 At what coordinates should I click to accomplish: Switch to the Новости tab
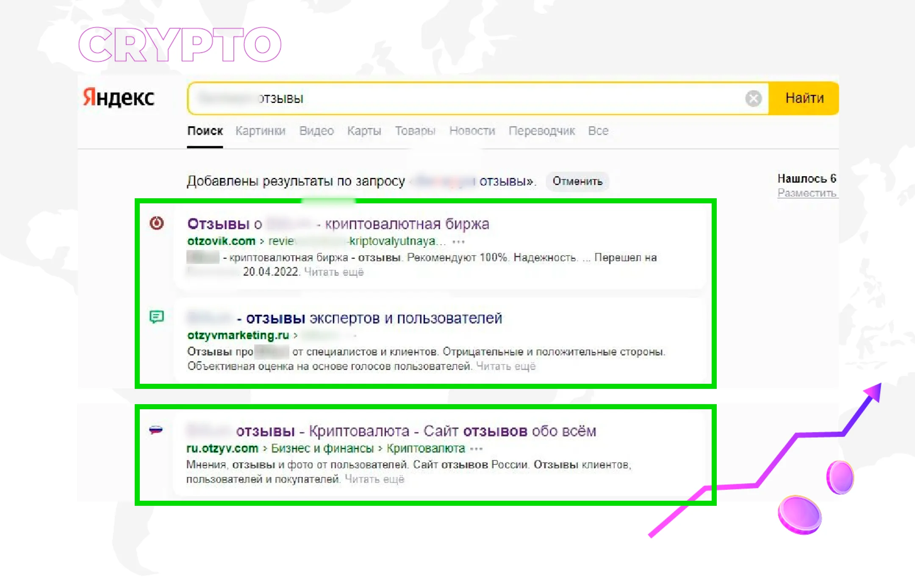[472, 131]
